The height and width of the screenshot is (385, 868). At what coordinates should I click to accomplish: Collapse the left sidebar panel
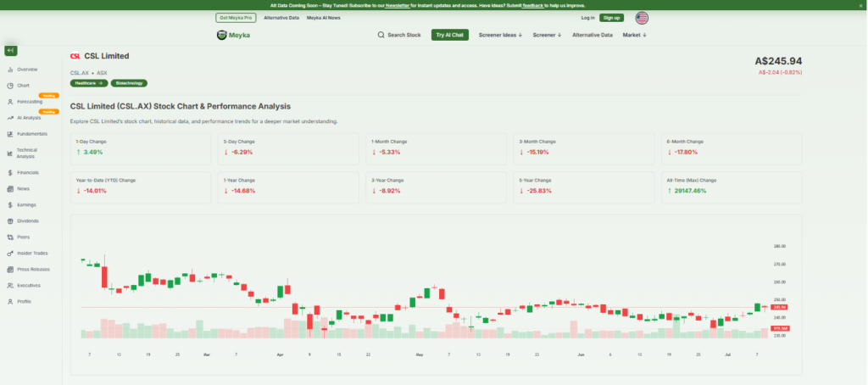(x=11, y=51)
